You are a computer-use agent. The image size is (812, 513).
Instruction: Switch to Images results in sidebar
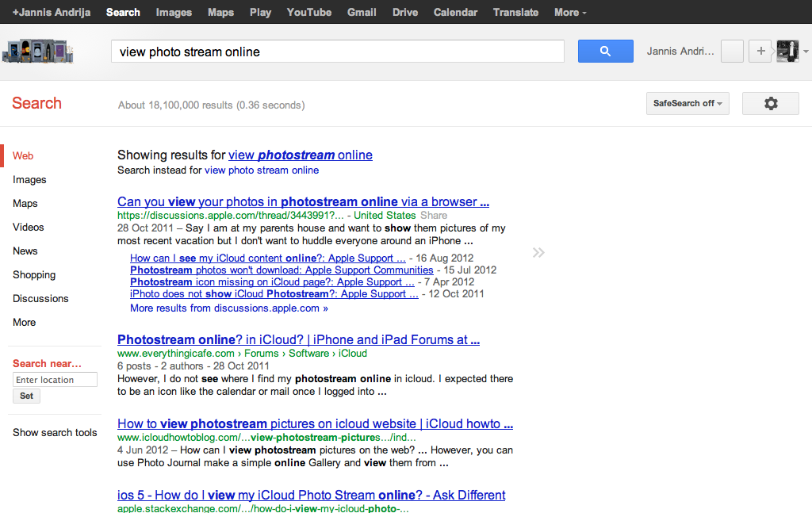(x=29, y=180)
